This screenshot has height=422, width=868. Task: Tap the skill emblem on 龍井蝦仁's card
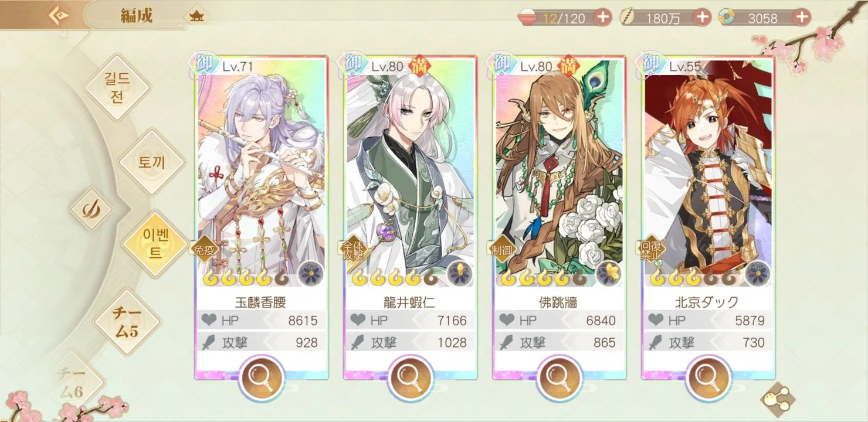[x=459, y=273]
